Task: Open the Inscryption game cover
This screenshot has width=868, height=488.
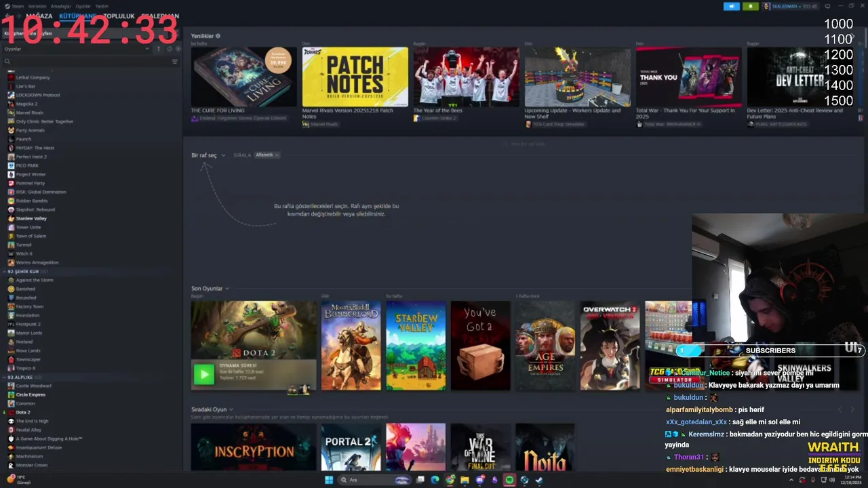Action: pos(254,447)
